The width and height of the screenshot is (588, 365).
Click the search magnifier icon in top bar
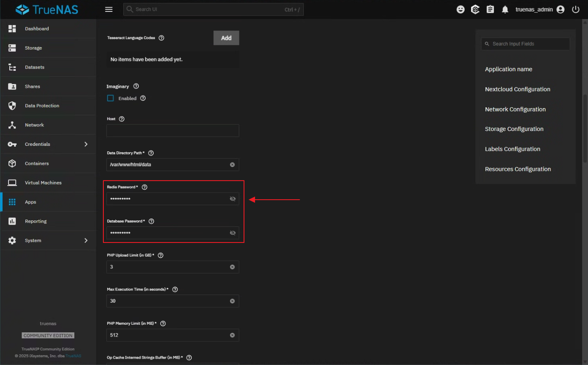coord(130,9)
